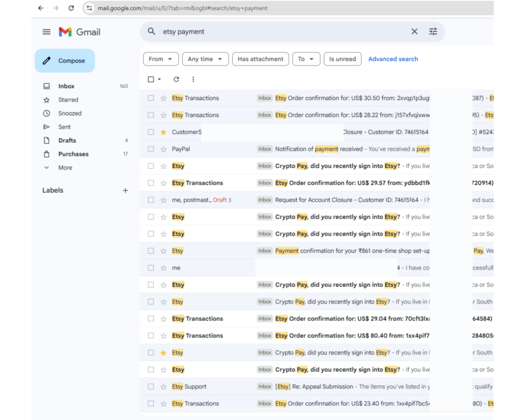Open order confirmation US$ 80.40 email
The width and height of the screenshot is (525, 420).
coord(317,335)
